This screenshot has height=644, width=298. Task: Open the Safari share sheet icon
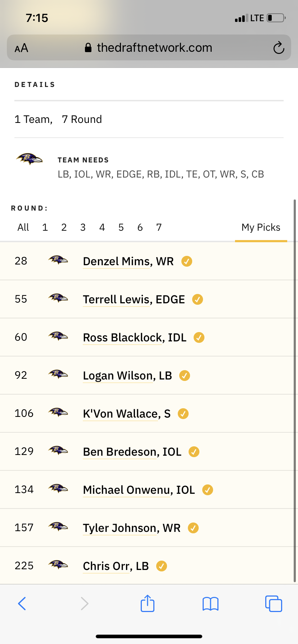(x=148, y=603)
